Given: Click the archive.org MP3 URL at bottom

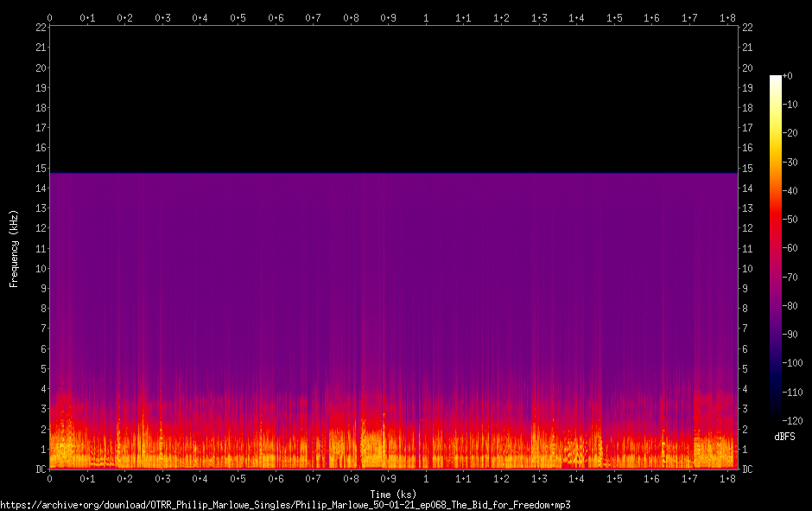Looking at the screenshot, I should (x=285, y=504).
